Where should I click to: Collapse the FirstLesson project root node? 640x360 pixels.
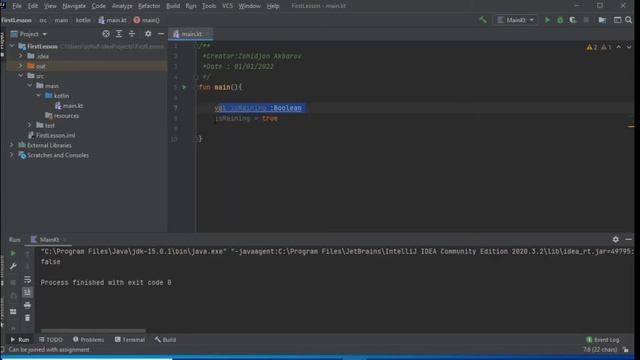[x=12, y=46]
